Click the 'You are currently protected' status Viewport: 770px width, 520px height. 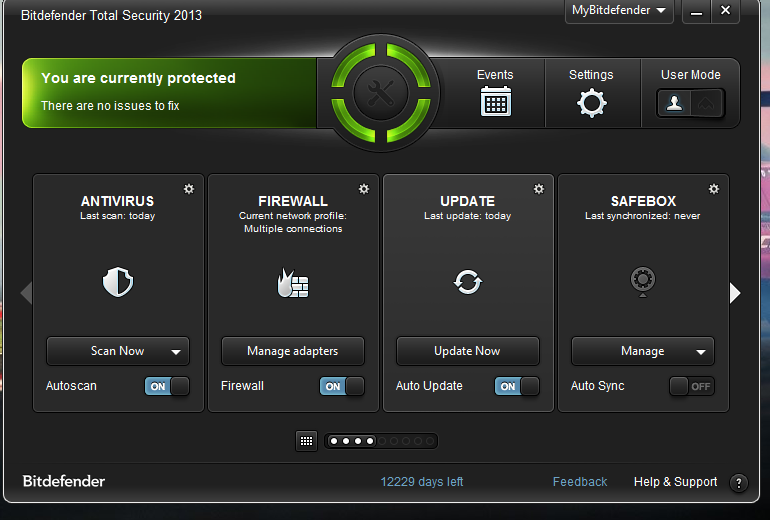tap(138, 78)
